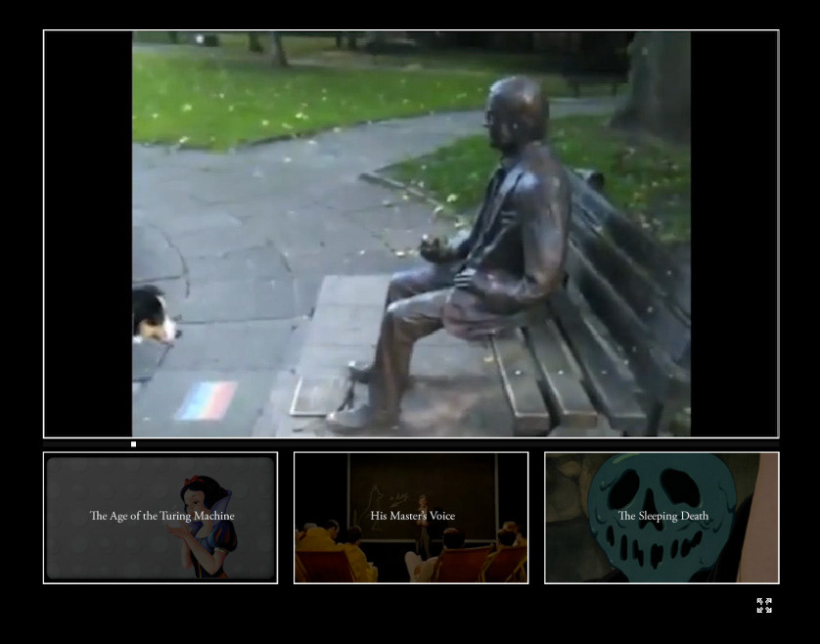Click the video progress bar marker
The height and width of the screenshot is (644, 820).
pos(133,444)
